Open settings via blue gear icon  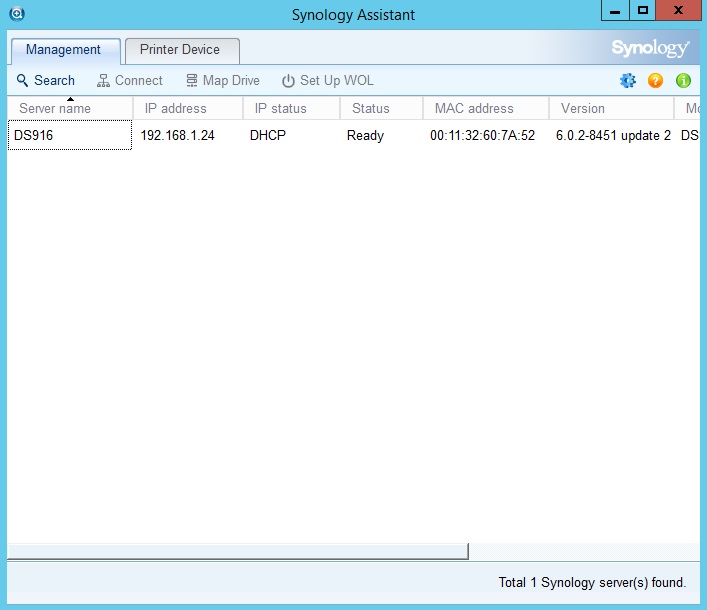(x=627, y=81)
